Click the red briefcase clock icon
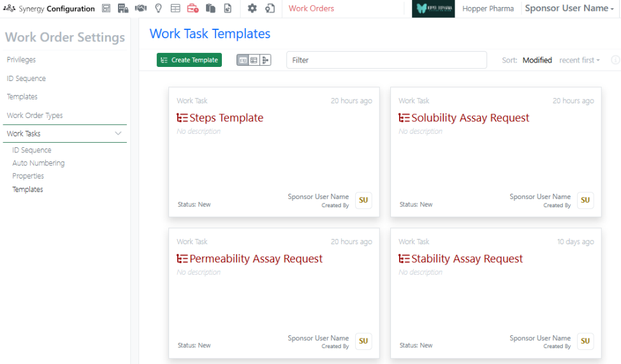This screenshot has width=621, height=364. pyautogui.click(x=193, y=8)
